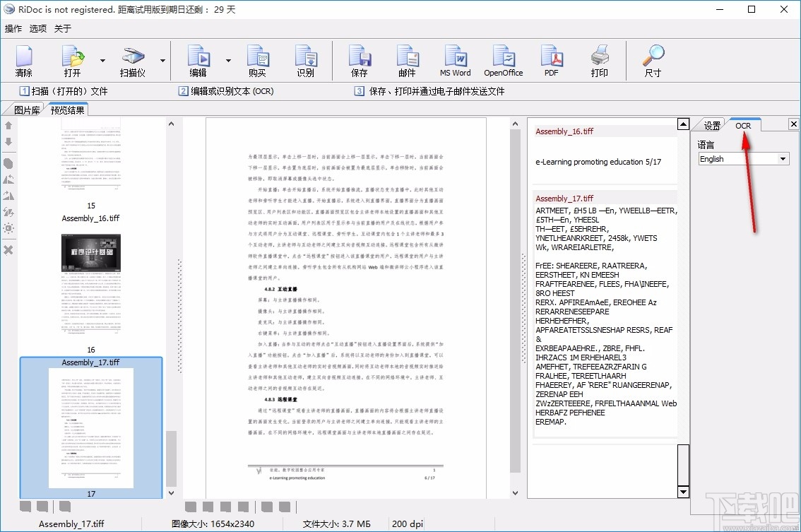The width and height of the screenshot is (801, 532).
Task: Export to OpenOffice
Action: click(503, 61)
